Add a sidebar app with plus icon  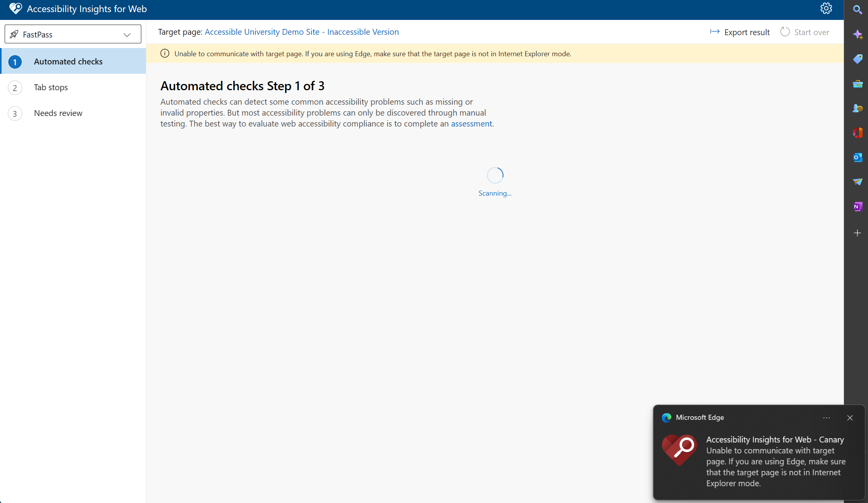coord(857,233)
